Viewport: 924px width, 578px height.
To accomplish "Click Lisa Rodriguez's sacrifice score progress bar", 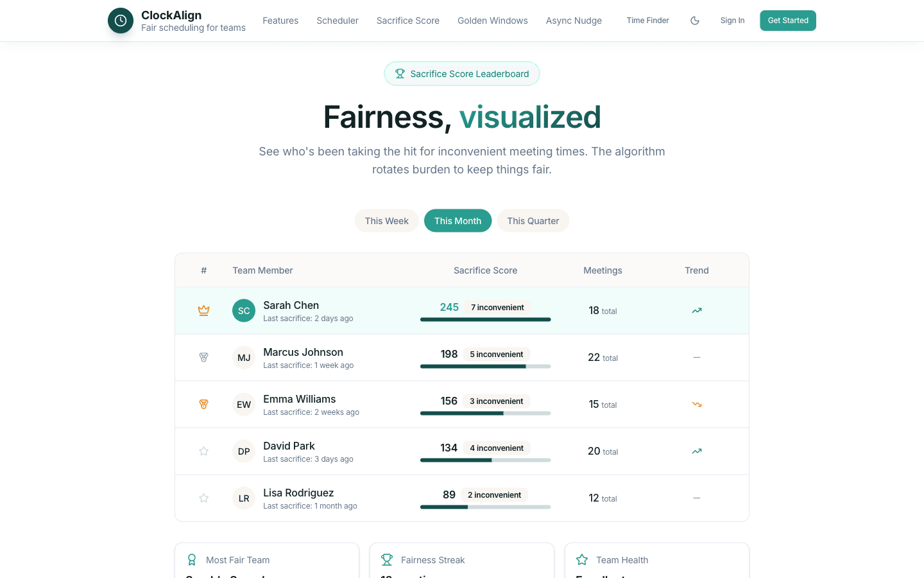I will point(485,507).
